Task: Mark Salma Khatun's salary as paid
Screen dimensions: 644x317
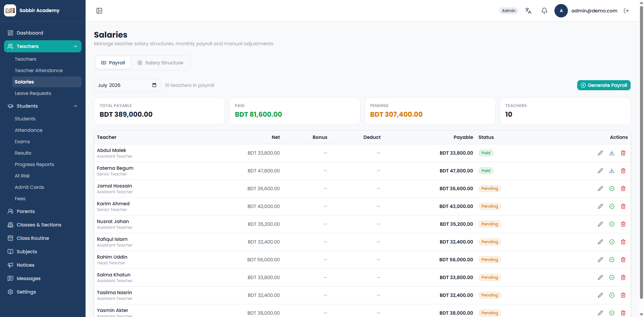Action: (x=612, y=277)
